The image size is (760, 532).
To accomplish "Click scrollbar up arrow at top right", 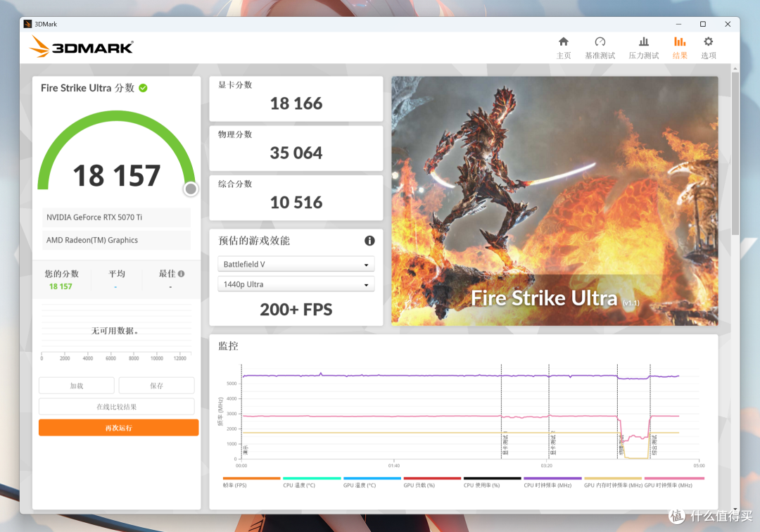I will (735, 68).
